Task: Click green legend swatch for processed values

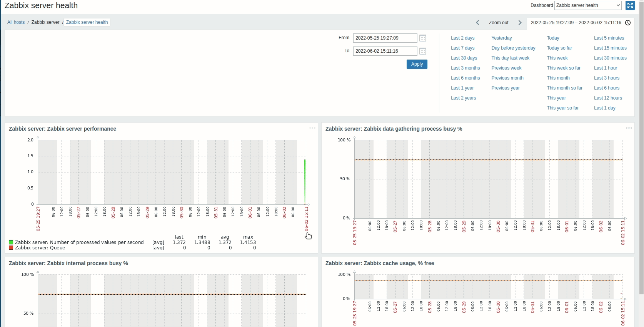Action: coord(11,242)
